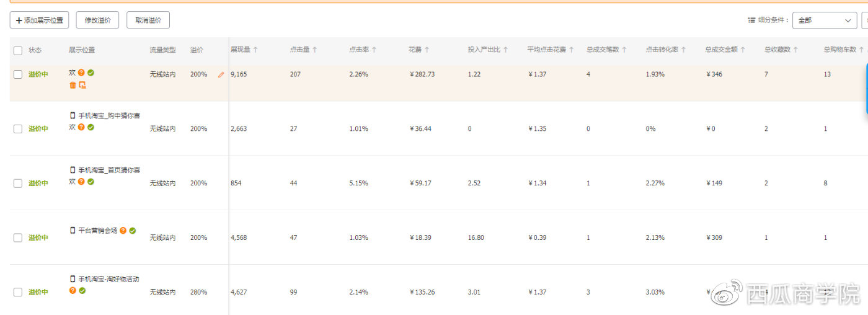Click the sort arrow beside 展现量 header

coord(255,50)
